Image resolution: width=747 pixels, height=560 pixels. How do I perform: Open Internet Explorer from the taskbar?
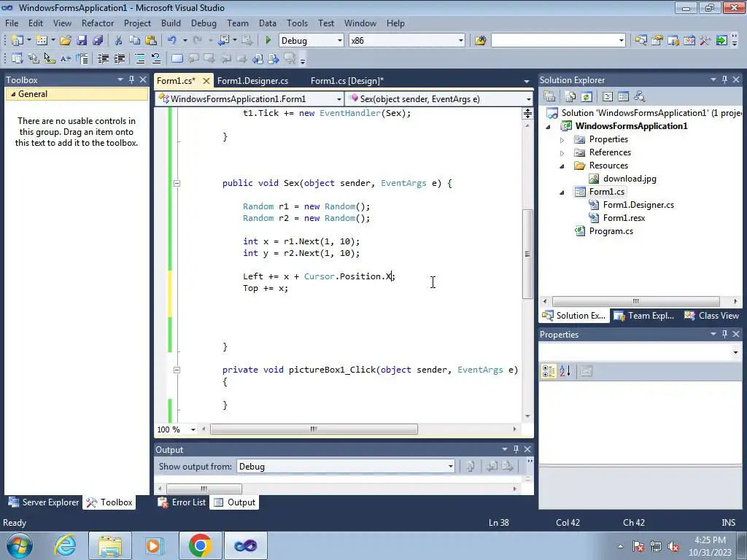coord(64,545)
